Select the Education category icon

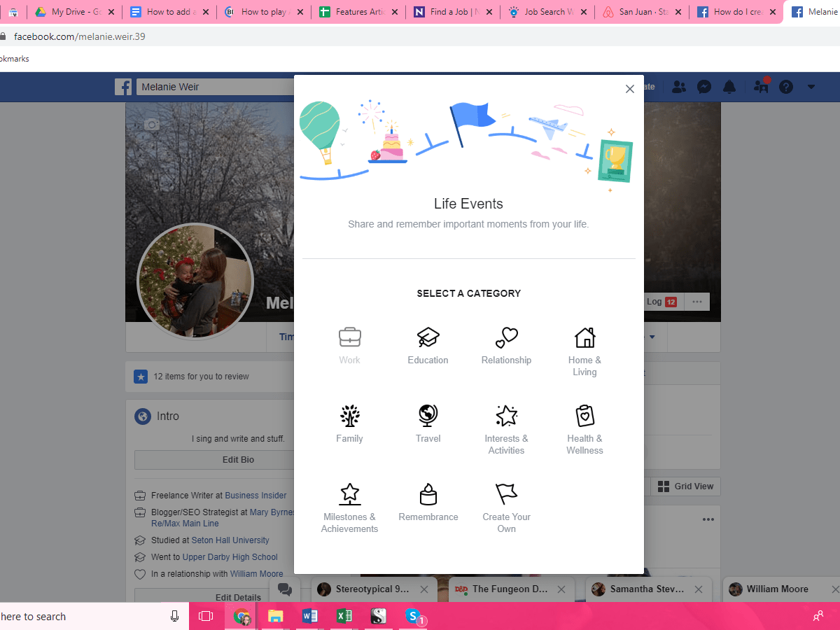pyautogui.click(x=428, y=343)
